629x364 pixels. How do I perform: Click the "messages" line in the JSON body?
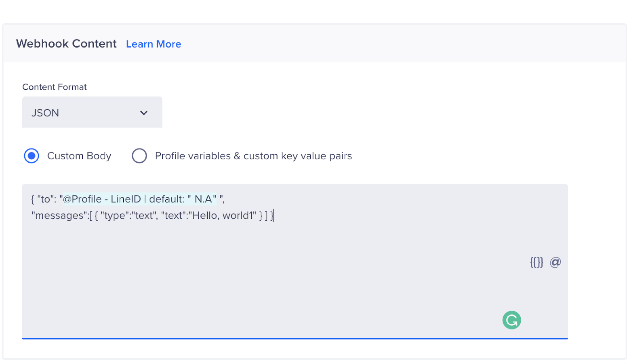(153, 215)
